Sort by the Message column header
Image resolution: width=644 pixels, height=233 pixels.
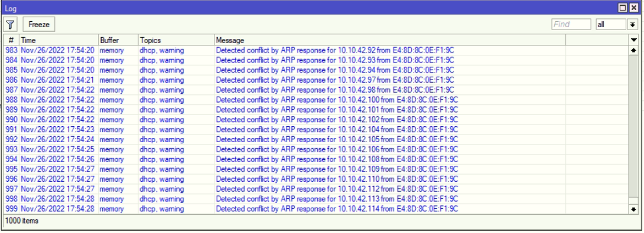tap(390, 40)
